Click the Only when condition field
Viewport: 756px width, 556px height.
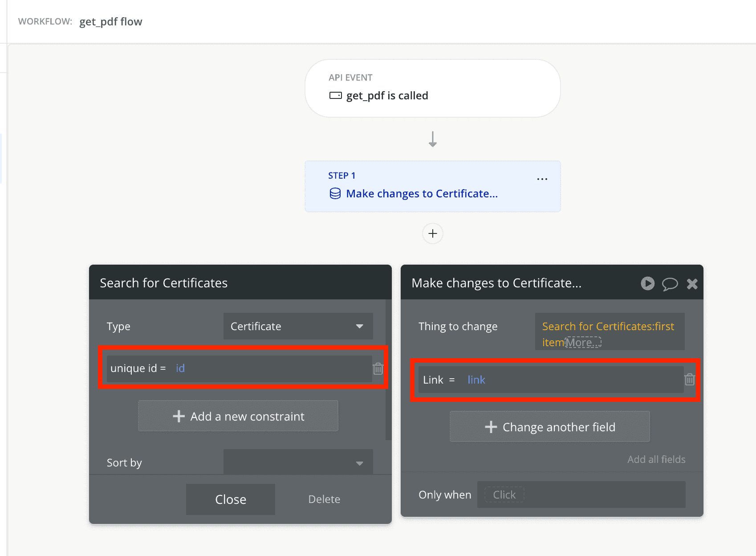point(581,495)
